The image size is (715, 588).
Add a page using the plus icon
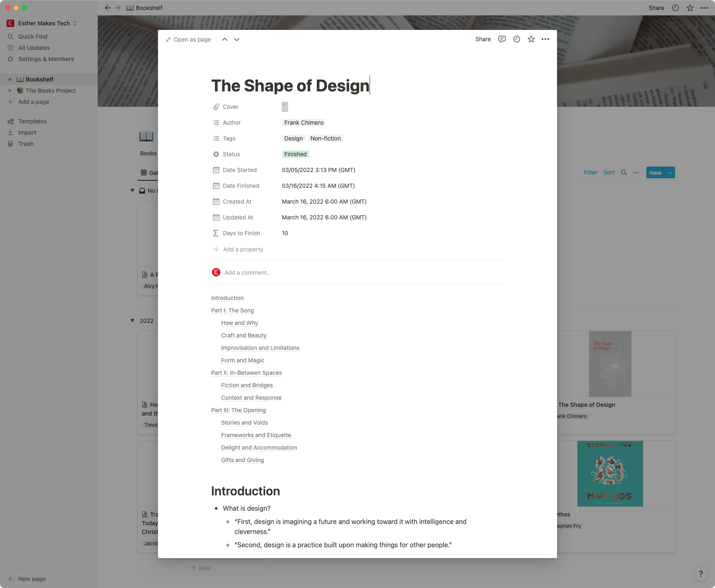(11, 102)
